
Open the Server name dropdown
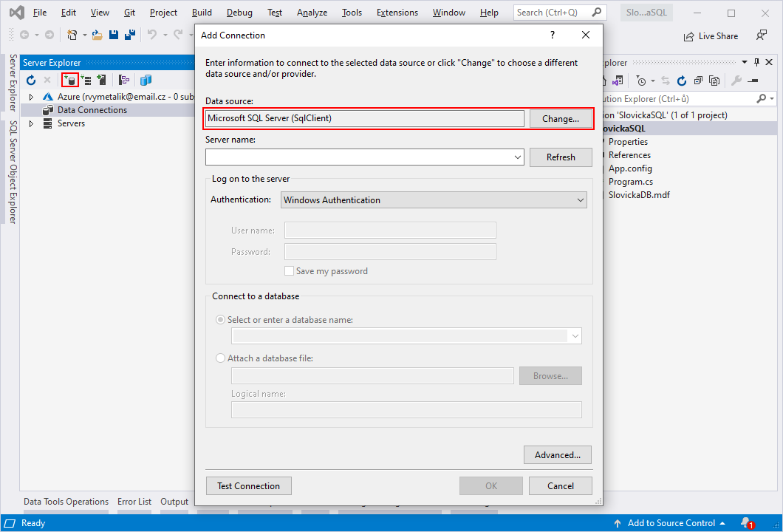point(517,157)
